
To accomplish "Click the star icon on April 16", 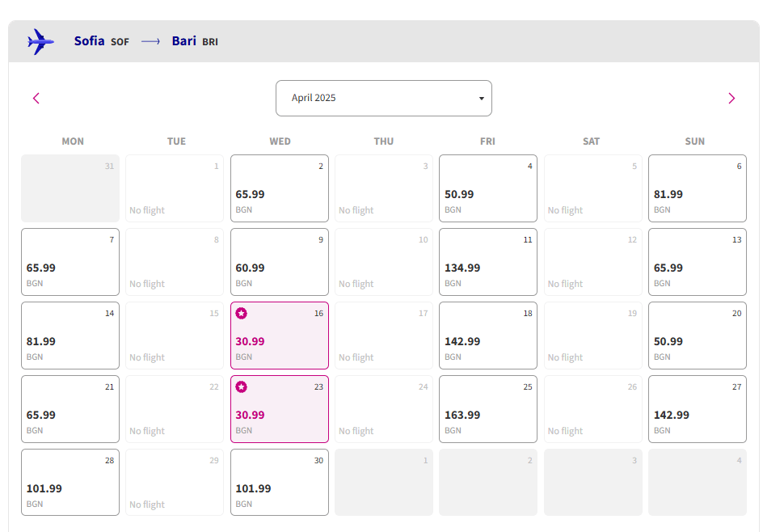I will 241,313.
